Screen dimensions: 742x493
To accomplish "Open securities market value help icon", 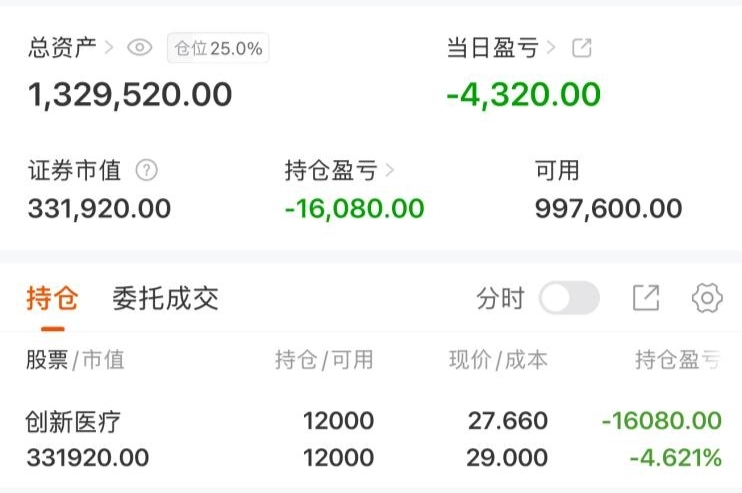I will point(147,170).
